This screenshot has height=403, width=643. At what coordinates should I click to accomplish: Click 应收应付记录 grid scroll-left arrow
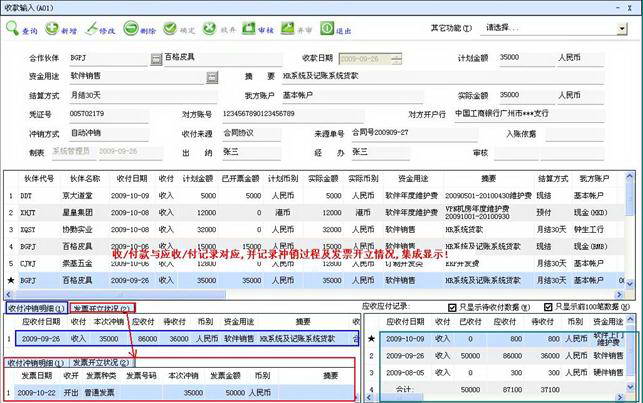click(x=369, y=397)
